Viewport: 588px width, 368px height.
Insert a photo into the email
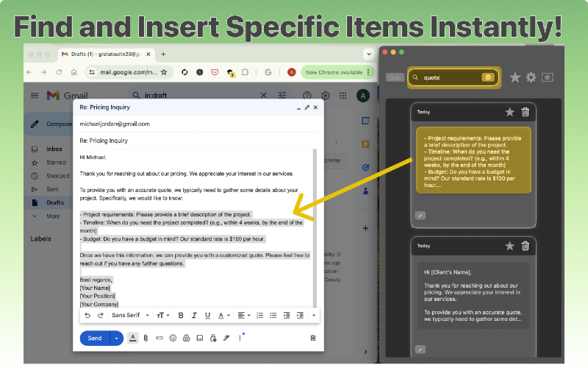200,338
